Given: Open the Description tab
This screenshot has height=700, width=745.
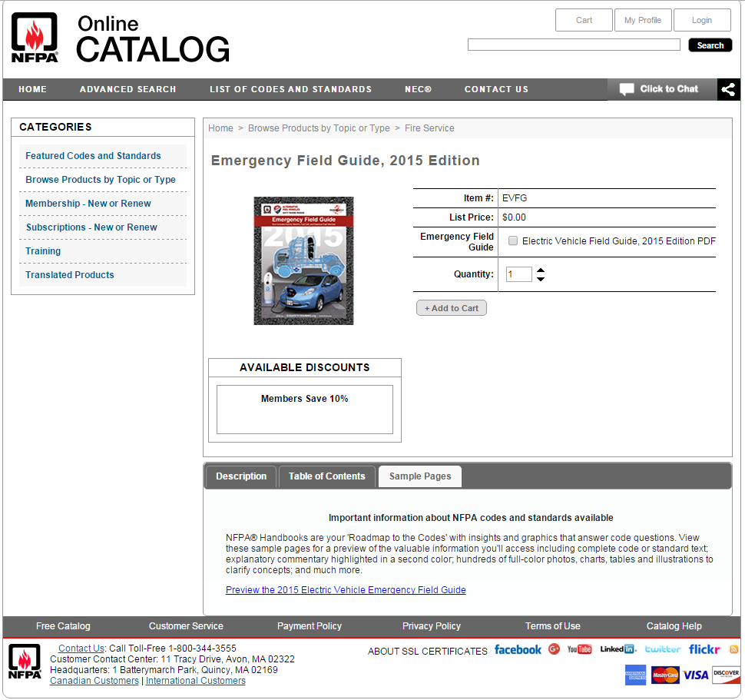Looking at the screenshot, I should [241, 476].
